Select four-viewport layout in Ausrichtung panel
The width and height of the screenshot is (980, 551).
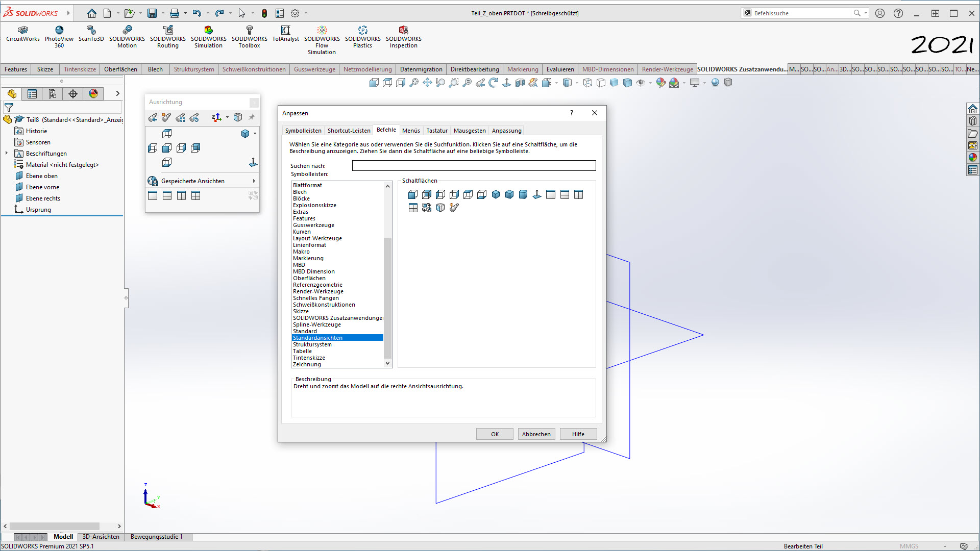point(195,195)
